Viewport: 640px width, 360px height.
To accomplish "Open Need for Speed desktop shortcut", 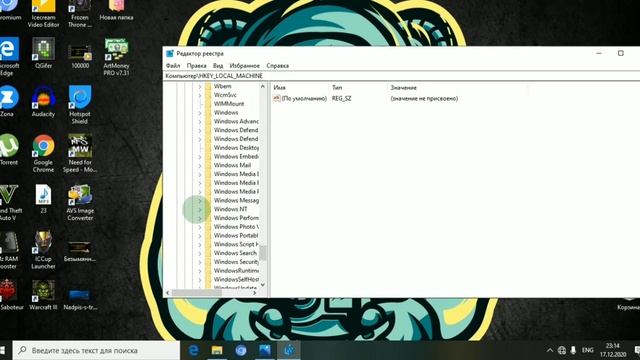I will [x=80, y=153].
